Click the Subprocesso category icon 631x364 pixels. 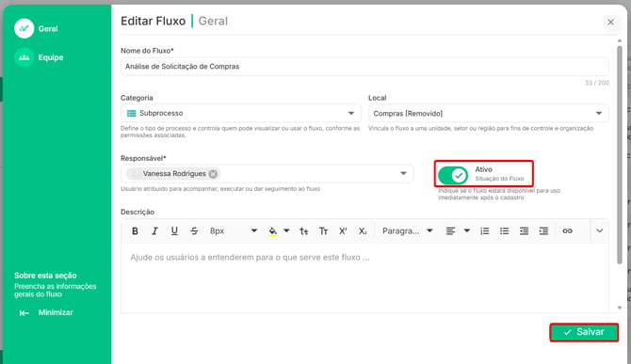point(131,113)
